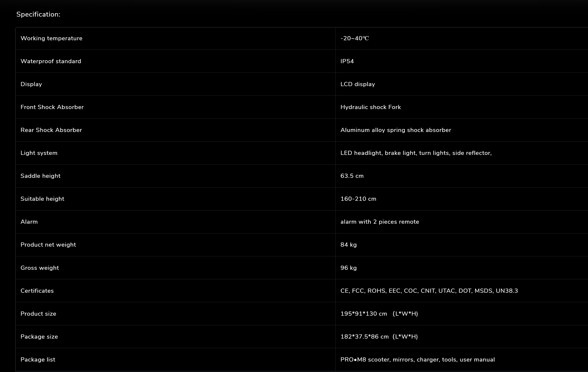The width and height of the screenshot is (588, 372).
Task: Select the IP54 waterproof value
Action: click(x=347, y=61)
